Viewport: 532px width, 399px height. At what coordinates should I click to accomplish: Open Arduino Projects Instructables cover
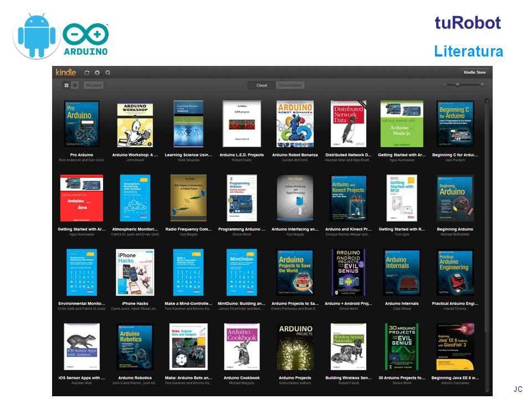[295, 347]
